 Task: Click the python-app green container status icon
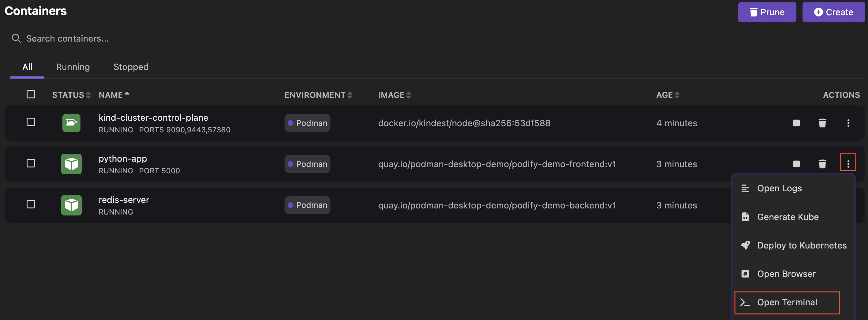(71, 164)
